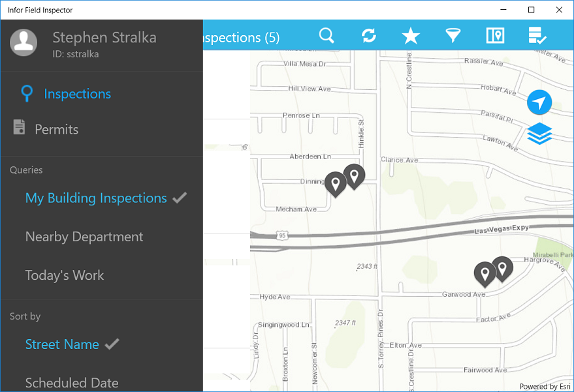Toggle the Street Name sort checkmark

[110, 343]
